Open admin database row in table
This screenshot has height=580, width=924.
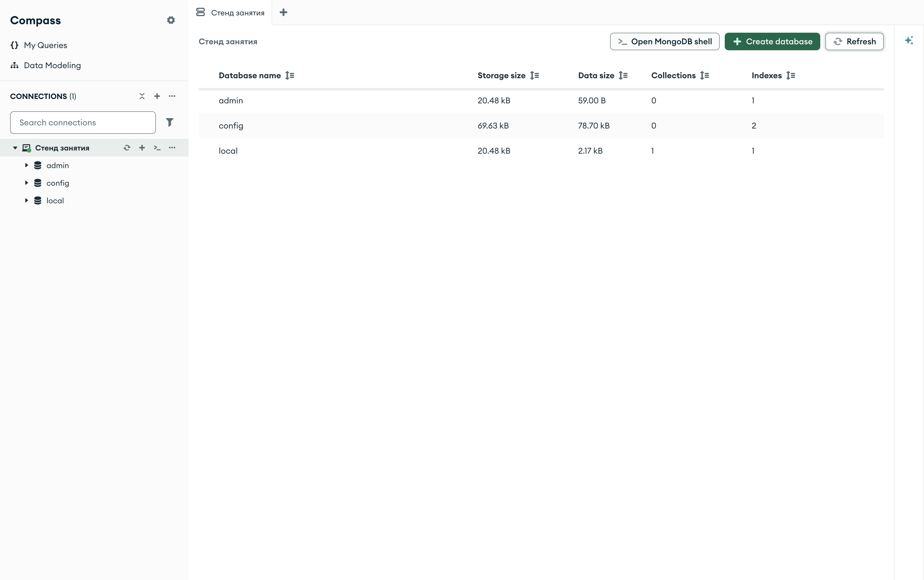[x=541, y=101]
